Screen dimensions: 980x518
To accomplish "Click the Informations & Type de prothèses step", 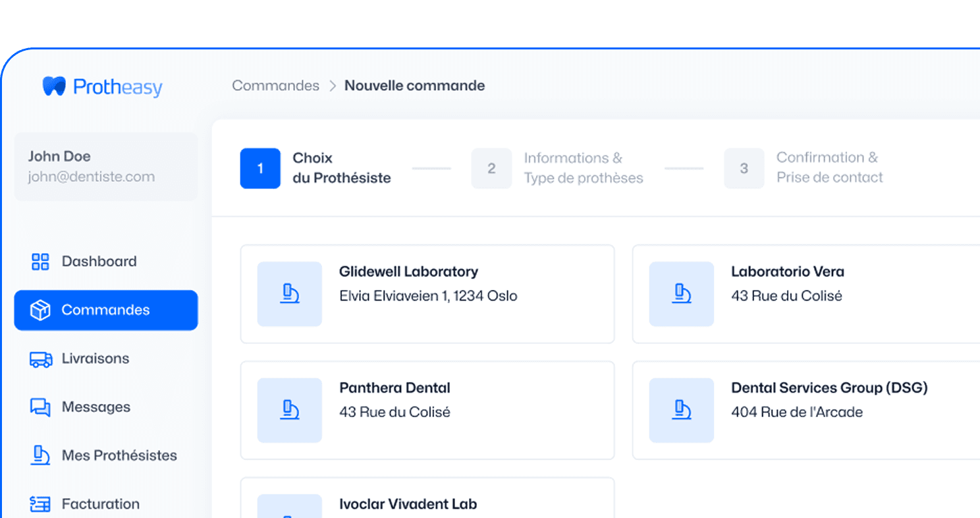I will point(584,168).
